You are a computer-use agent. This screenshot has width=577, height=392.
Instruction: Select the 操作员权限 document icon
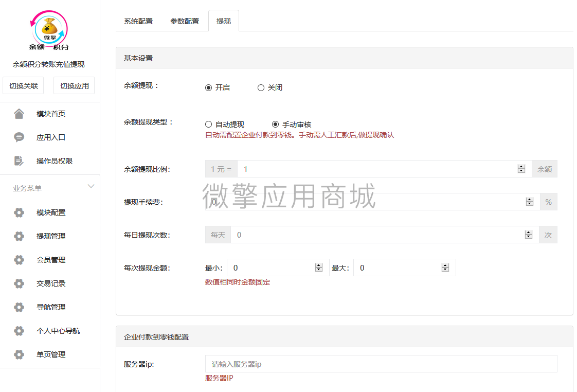pos(19,161)
